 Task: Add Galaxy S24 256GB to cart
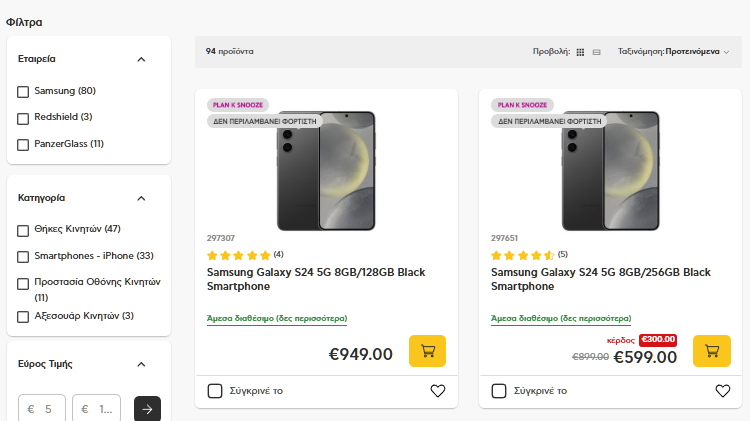click(711, 351)
